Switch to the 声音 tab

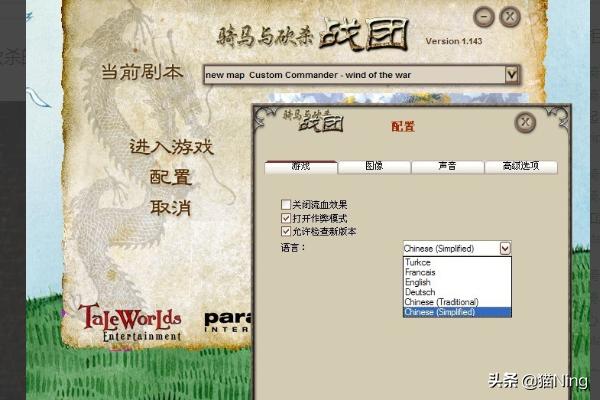pyautogui.click(x=447, y=166)
